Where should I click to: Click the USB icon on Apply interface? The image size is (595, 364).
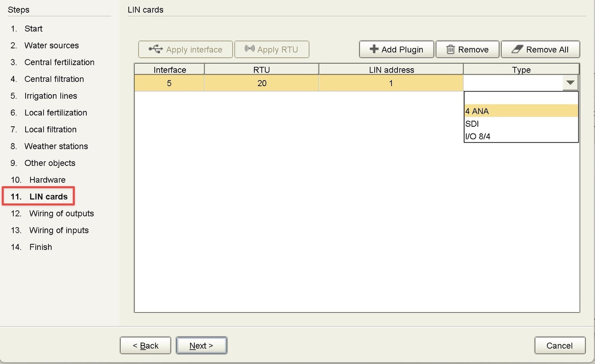pos(156,49)
